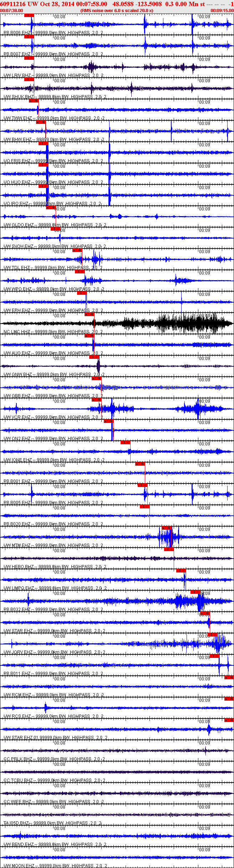Select the 'PB B011 EHZ' station label
234x868 pixels.
(x=17, y=674)
